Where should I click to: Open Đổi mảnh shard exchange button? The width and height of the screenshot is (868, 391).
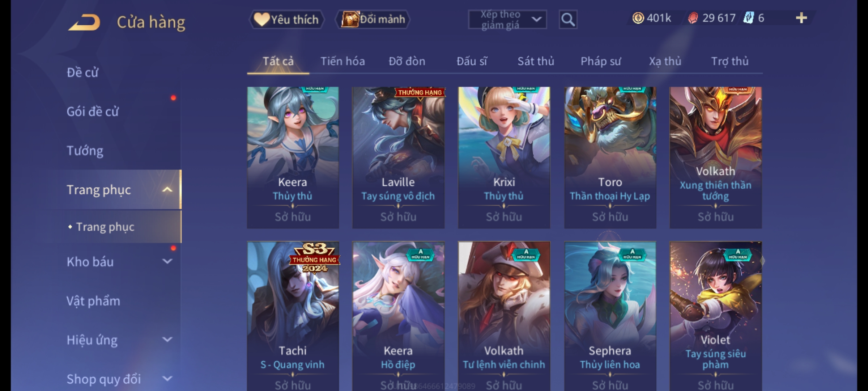click(373, 20)
